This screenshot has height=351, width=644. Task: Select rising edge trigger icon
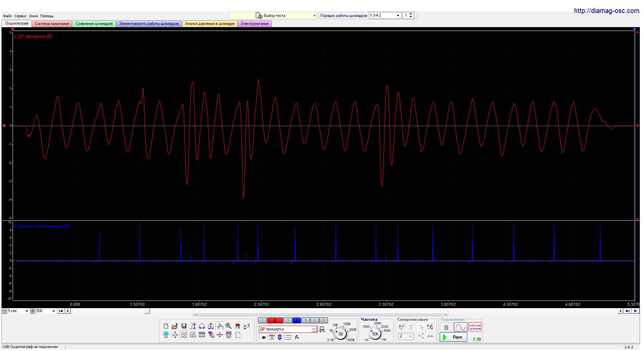point(411,327)
